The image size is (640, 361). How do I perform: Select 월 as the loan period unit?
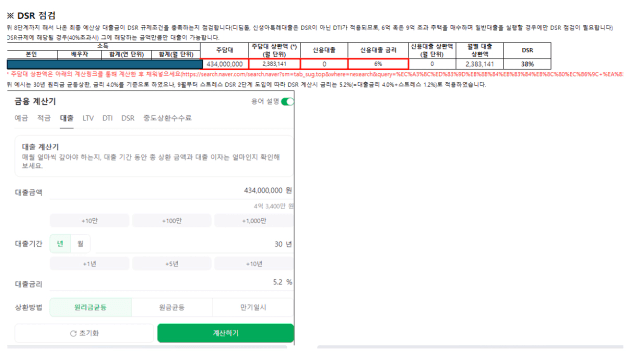tap(80, 244)
